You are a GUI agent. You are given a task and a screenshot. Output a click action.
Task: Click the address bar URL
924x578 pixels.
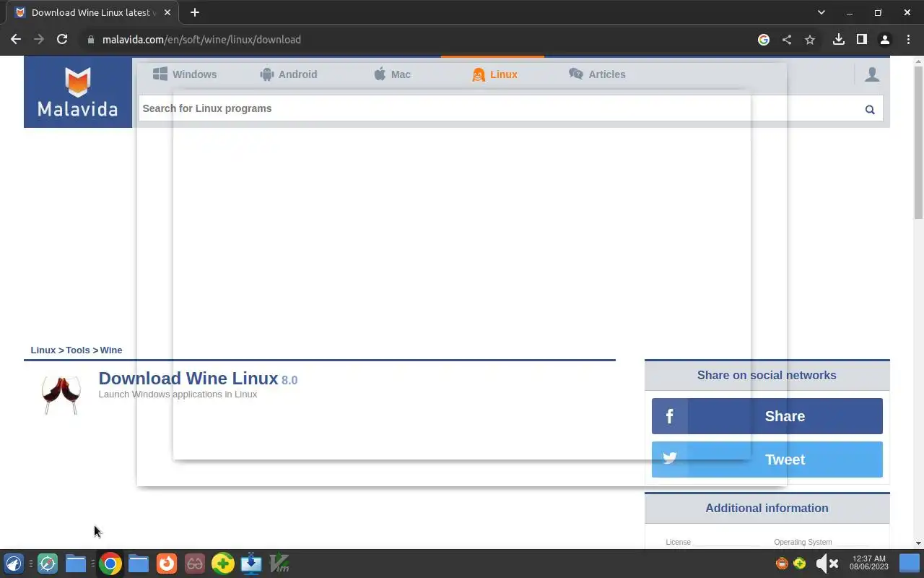pyautogui.click(x=201, y=40)
